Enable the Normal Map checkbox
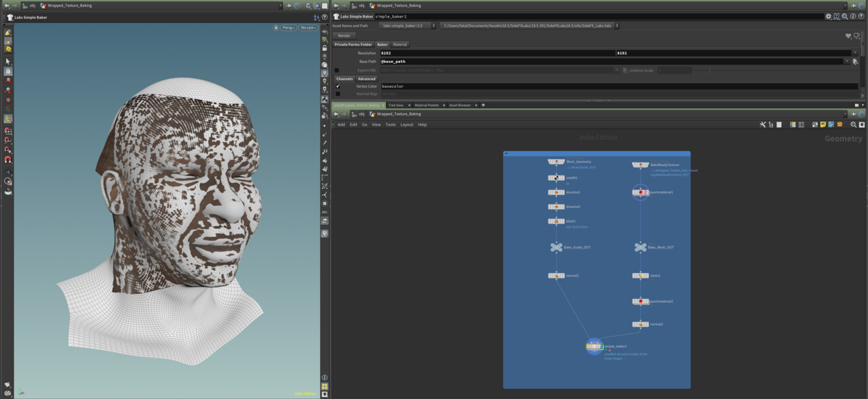Screen dimensions: 868x399 pyautogui.click(x=338, y=94)
